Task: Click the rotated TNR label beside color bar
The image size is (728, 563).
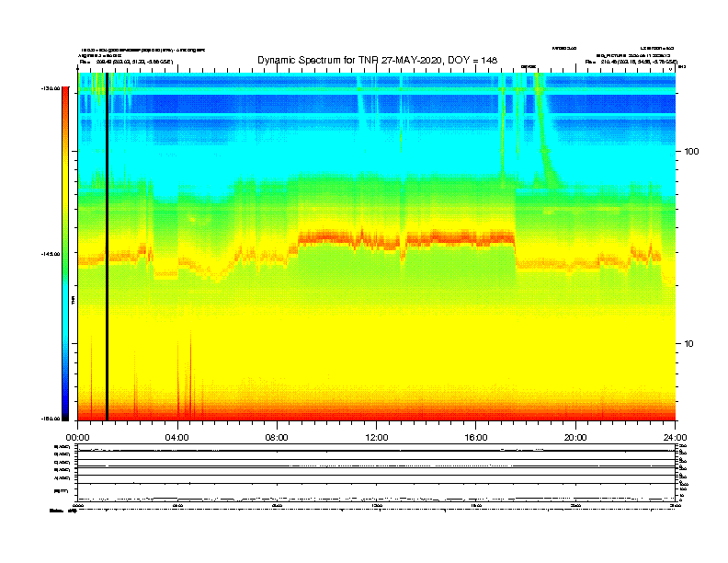Action: (73, 300)
